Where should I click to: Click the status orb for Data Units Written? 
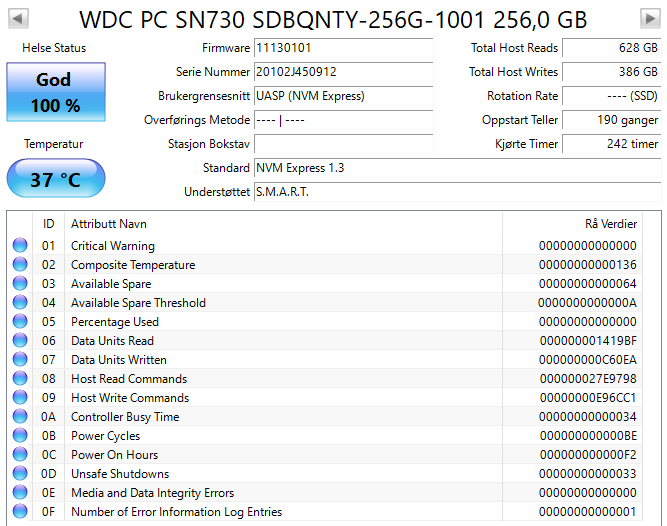pos(20,359)
